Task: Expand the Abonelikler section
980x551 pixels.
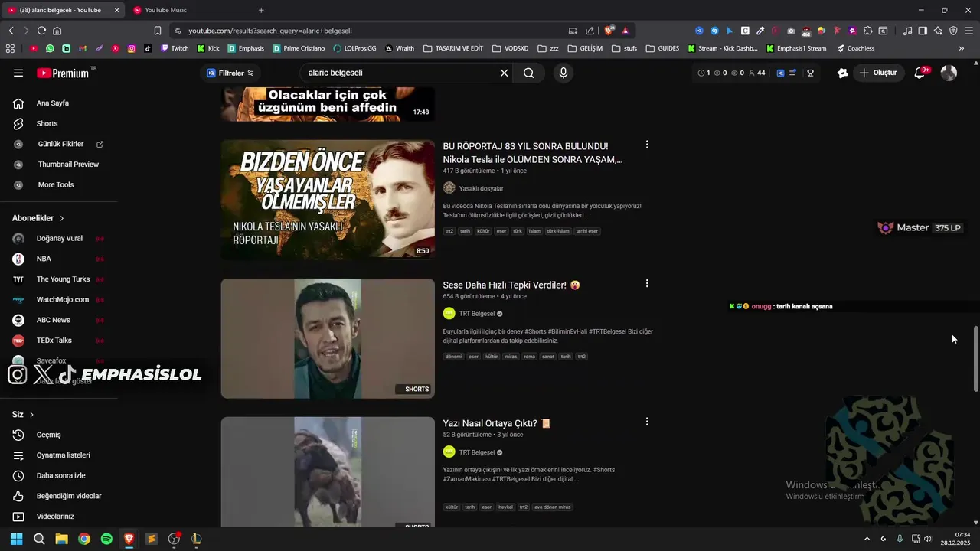Action: click(x=38, y=218)
